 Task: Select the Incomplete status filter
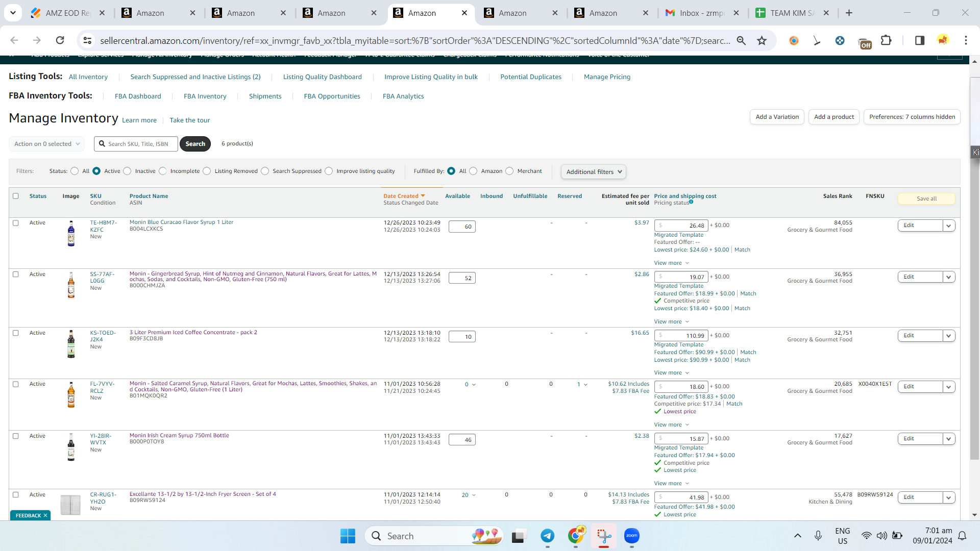(x=162, y=171)
